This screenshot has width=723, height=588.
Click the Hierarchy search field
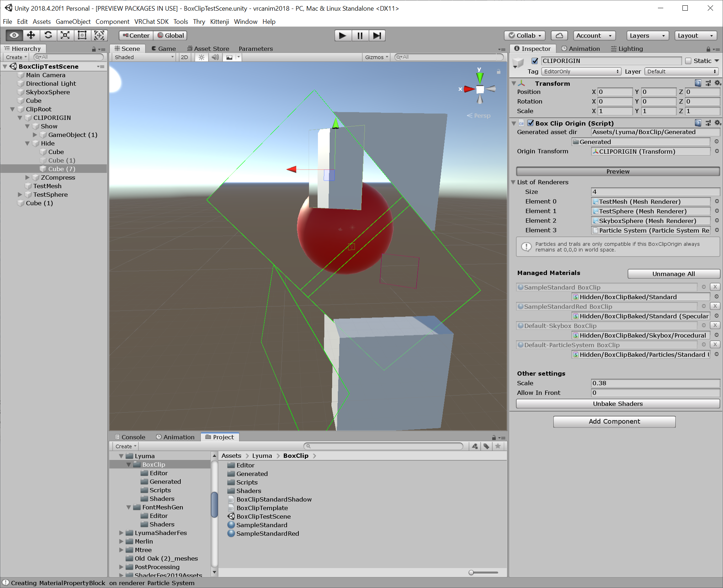(68, 57)
